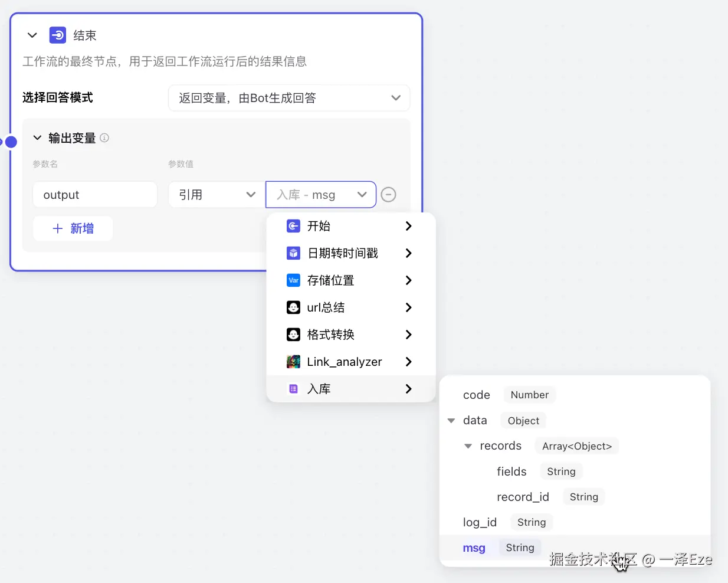728x583 pixels.
Task: Click the node's left connection port
Action: click(x=11, y=142)
